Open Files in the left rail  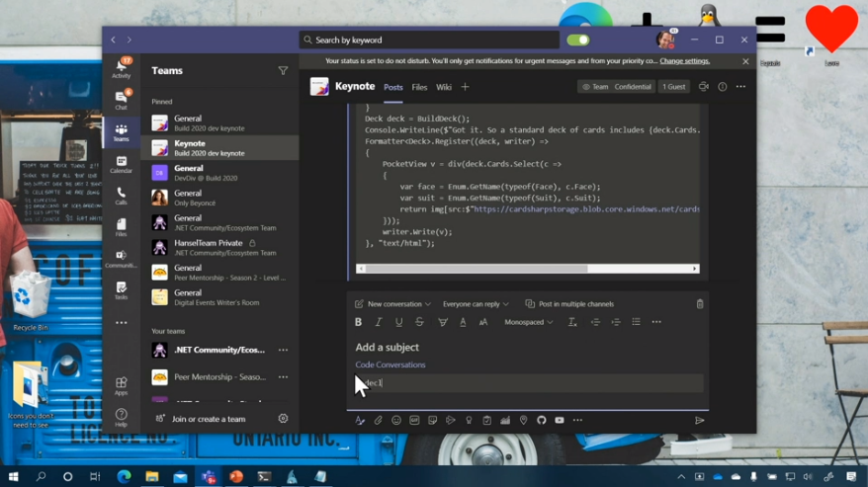point(122,227)
